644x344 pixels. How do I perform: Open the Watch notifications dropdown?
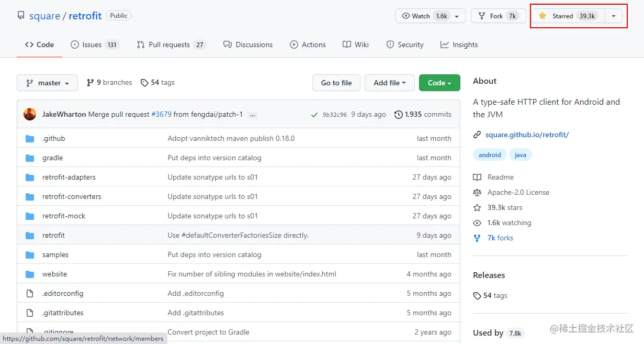point(430,16)
